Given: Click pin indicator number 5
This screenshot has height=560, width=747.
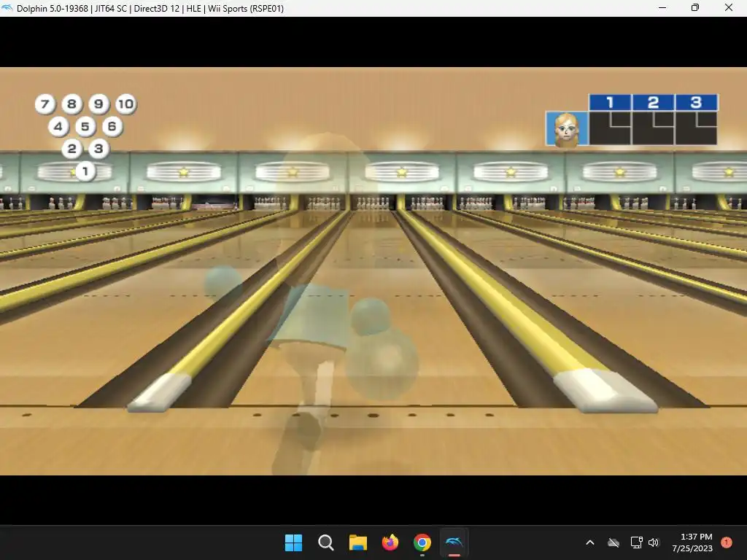Looking at the screenshot, I should pyautogui.click(x=85, y=127).
